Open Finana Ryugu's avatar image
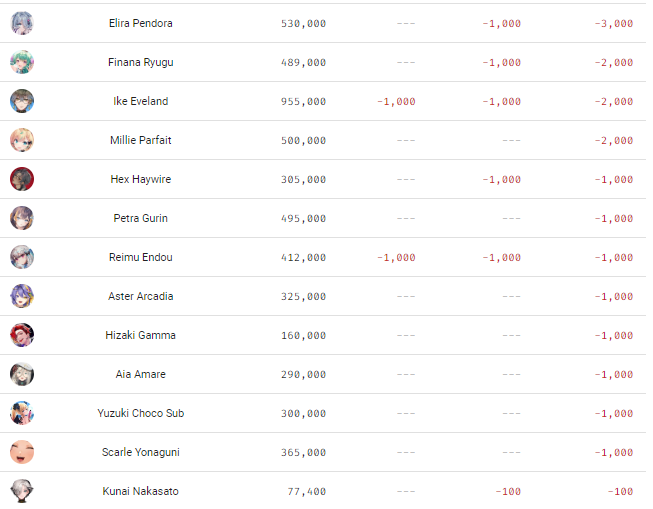653x509 pixels. click(22, 62)
